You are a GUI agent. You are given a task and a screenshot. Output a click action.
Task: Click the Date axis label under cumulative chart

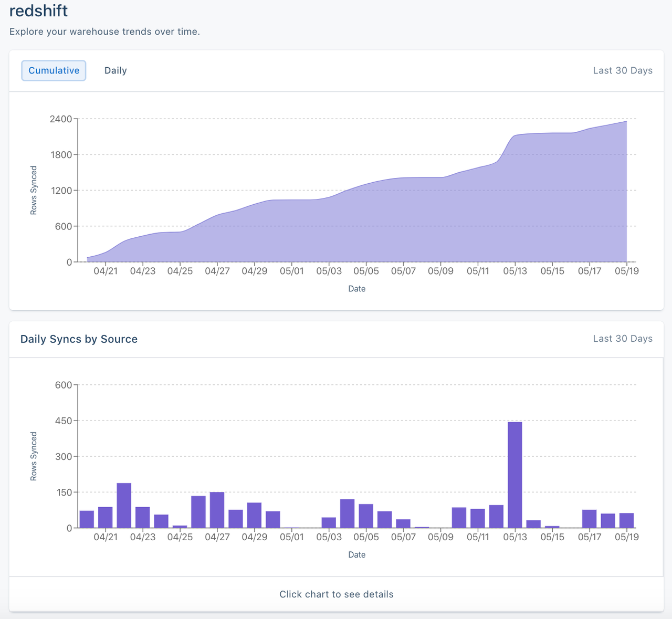[x=357, y=288]
